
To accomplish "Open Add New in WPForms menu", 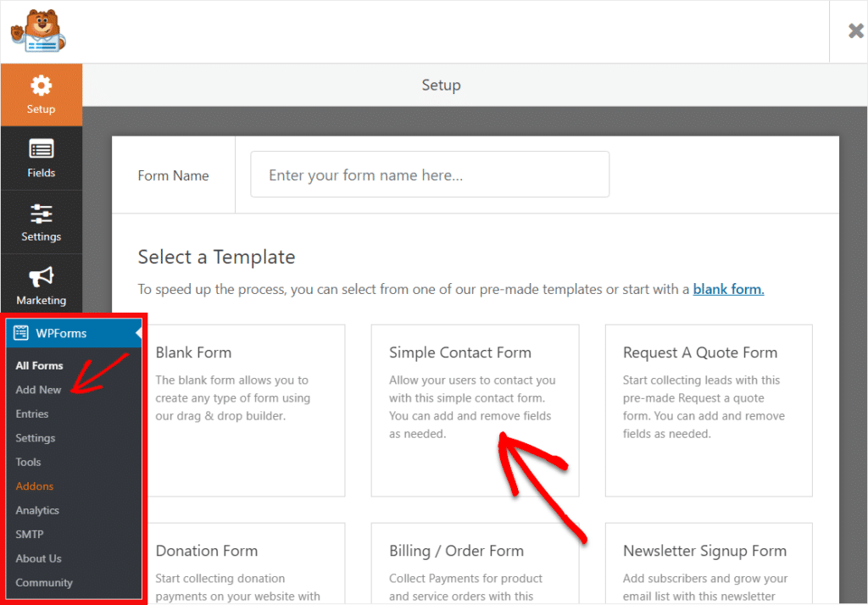I will pyautogui.click(x=38, y=390).
